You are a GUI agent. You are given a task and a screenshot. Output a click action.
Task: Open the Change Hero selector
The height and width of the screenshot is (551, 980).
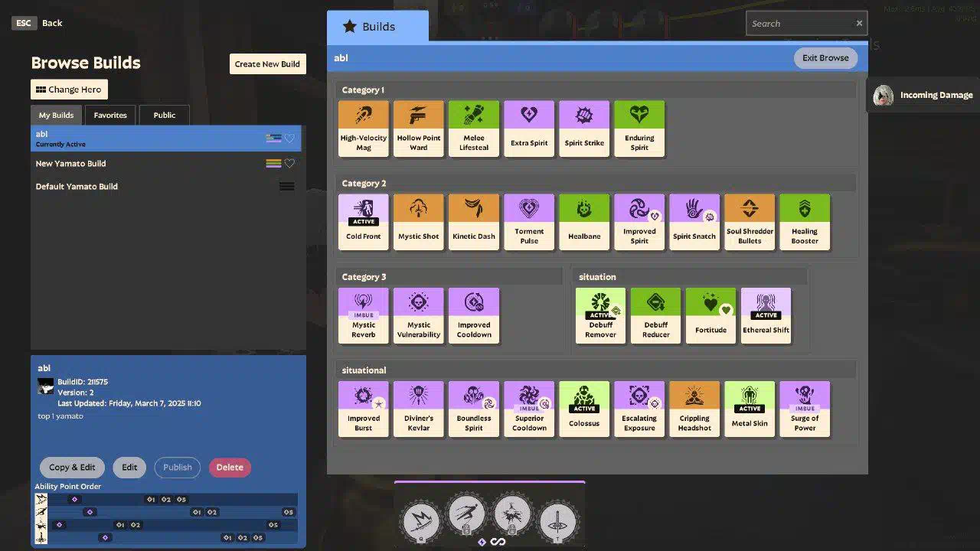pos(69,90)
